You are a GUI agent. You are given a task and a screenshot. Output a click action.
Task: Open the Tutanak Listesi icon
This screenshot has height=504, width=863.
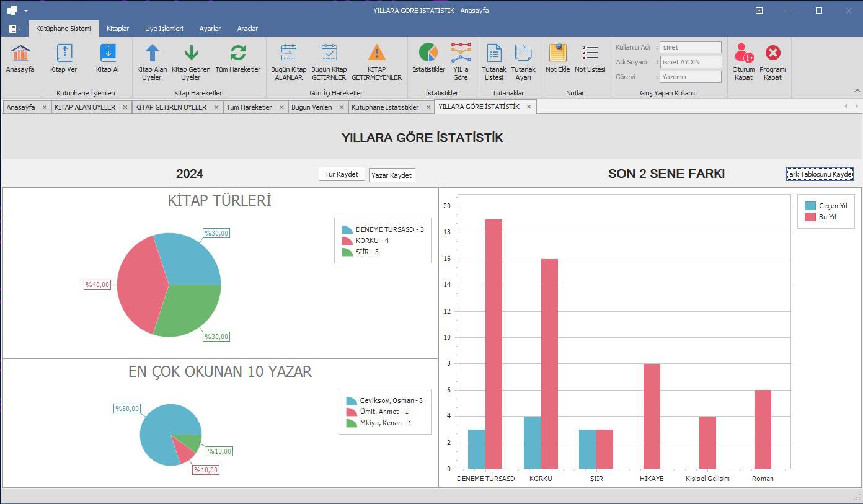coord(494,53)
